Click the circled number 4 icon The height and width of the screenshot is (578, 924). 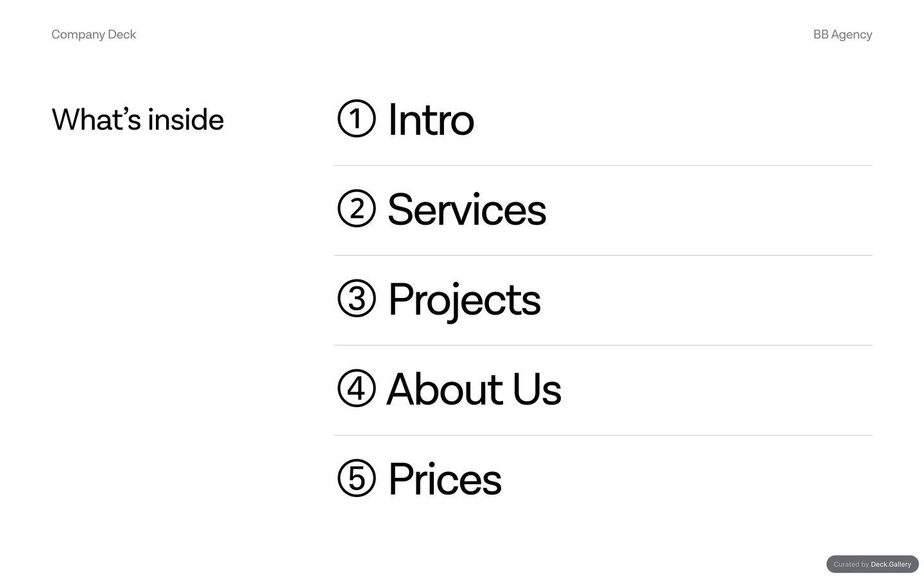click(356, 389)
